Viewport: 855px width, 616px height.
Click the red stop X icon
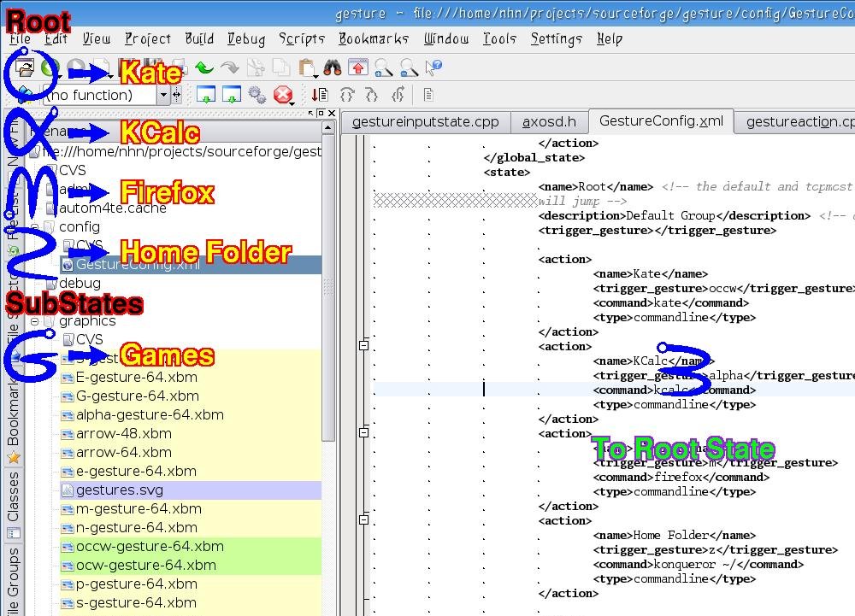point(282,95)
